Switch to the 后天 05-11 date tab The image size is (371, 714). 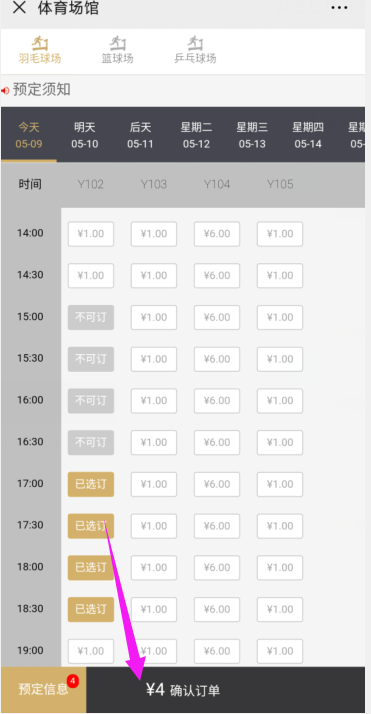(x=140, y=135)
